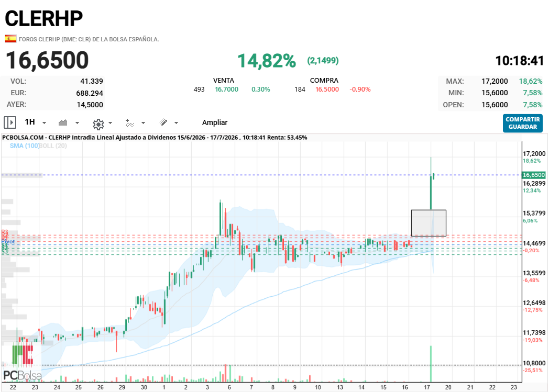Viewport: 549px width, 392px height.
Task: Toggle the SMA (100) indicator label
Action: tap(25, 145)
